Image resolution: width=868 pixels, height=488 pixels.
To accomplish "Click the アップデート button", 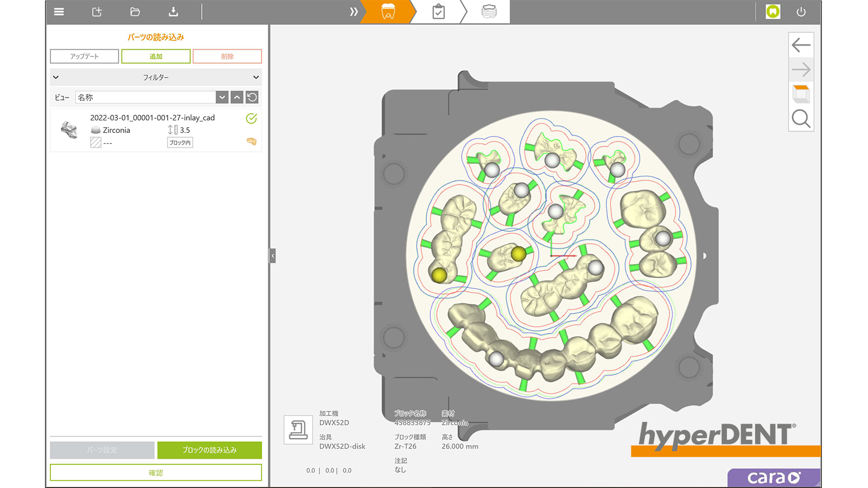I will [85, 56].
